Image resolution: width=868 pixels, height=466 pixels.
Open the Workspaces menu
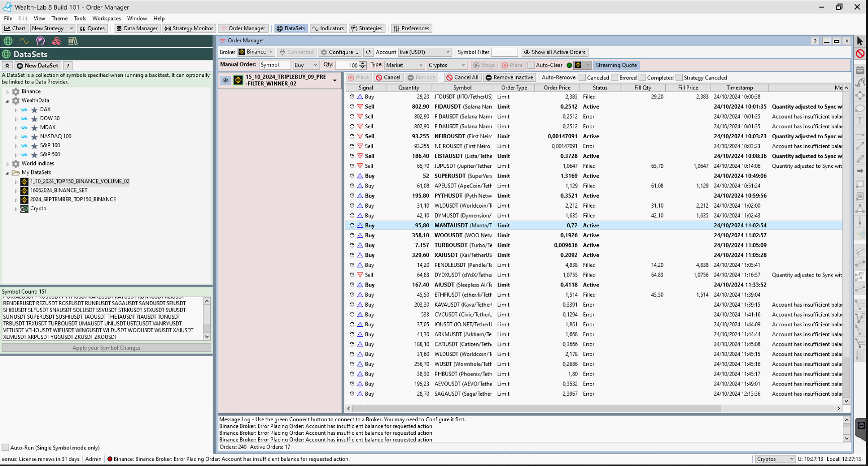[107, 19]
